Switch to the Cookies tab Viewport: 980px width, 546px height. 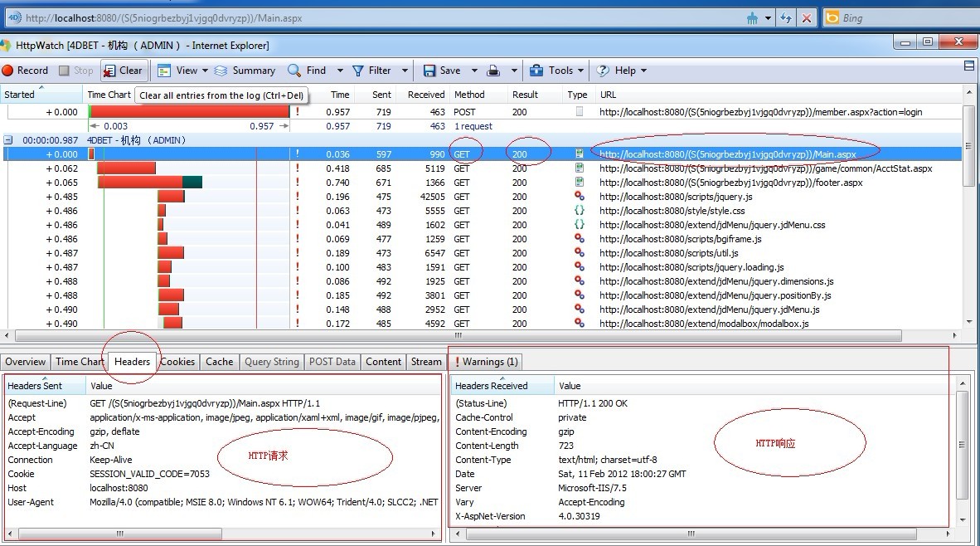pyautogui.click(x=177, y=362)
